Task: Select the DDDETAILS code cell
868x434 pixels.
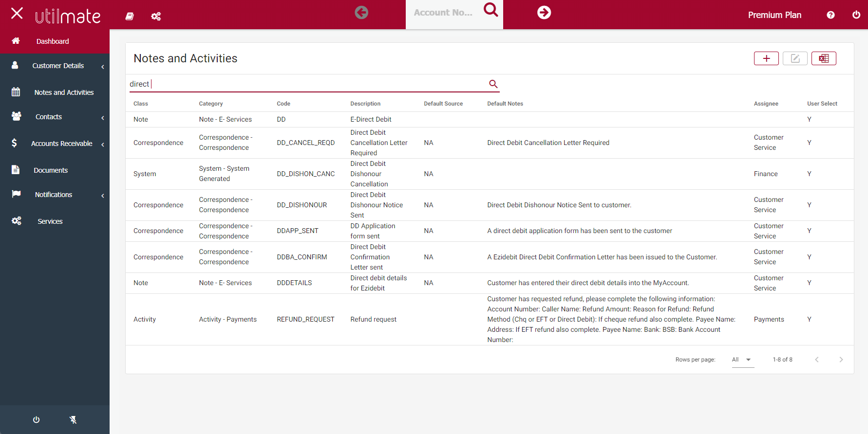Action: coord(294,283)
